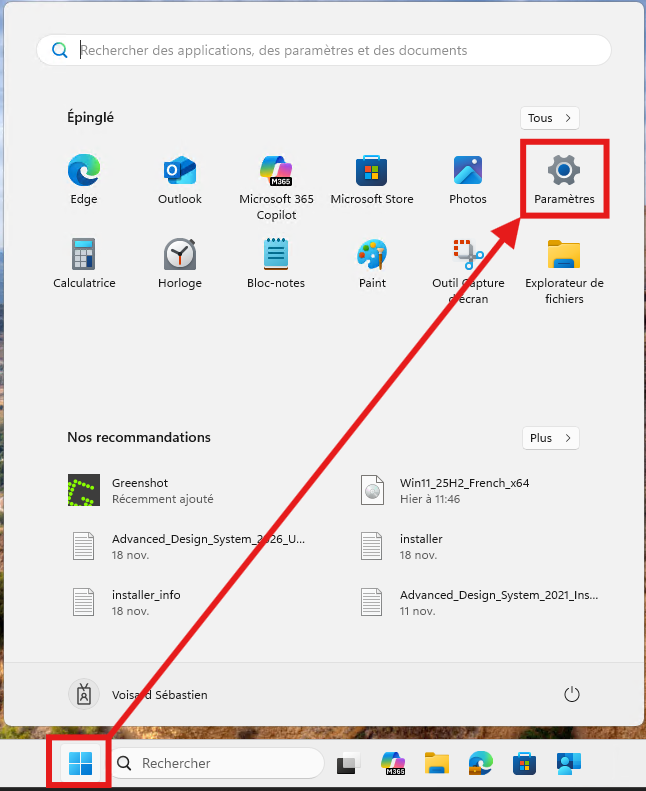Open Bloc-notes from pinned apps
The image size is (646, 791).
click(x=276, y=263)
